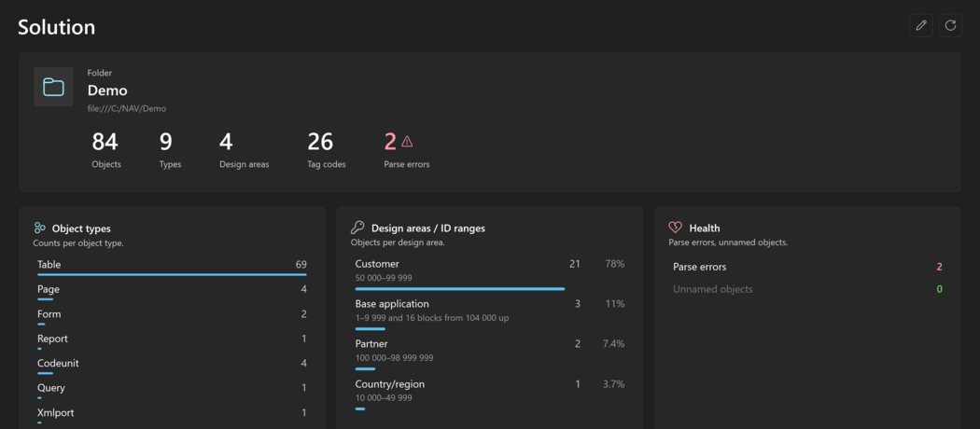980x429 pixels.
Task: Select the Query object type row
Action: (172, 390)
